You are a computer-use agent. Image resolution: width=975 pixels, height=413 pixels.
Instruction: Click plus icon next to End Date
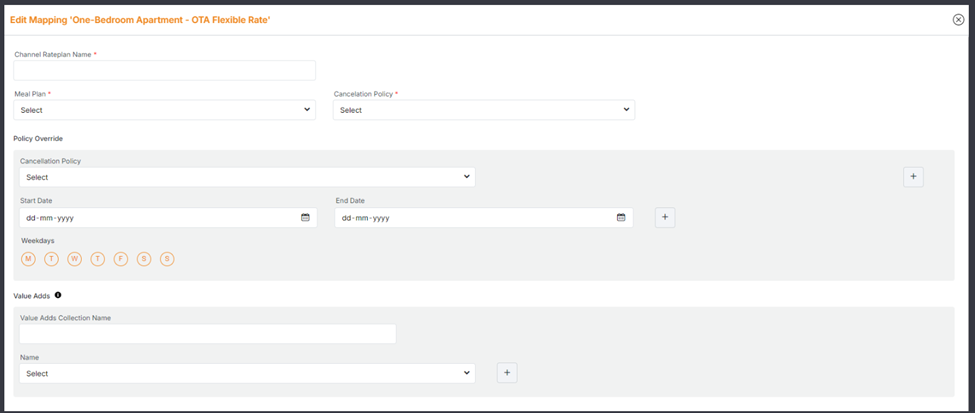(x=665, y=217)
